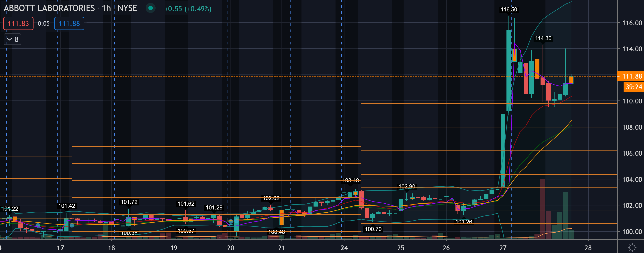The height and width of the screenshot is (253, 644).
Task: Click date 25 on the time axis
Action: (401, 248)
